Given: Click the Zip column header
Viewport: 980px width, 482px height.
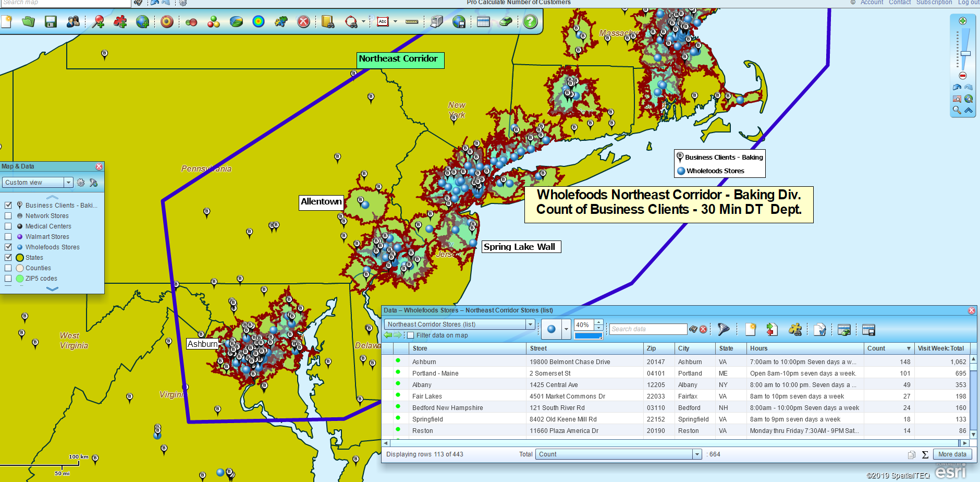Looking at the screenshot, I should (659, 348).
